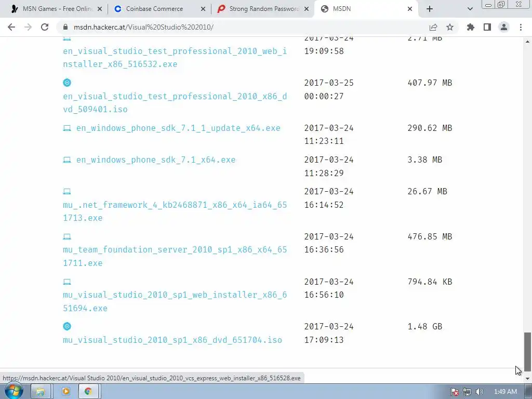
Task: Click the scrollbar up arrow
Action: [x=527, y=42]
